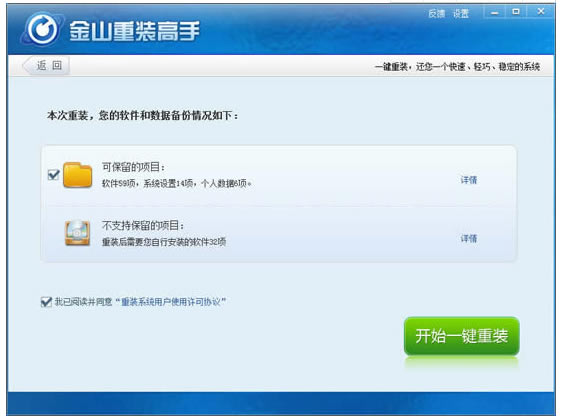The width and height of the screenshot is (561, 418).
Task: Click the 软件59项 summary text
Action: (119, 184)
